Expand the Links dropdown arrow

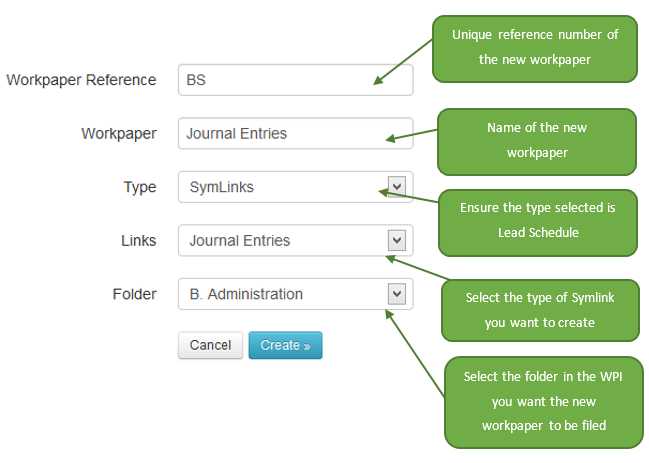click(x=396, y=240)
